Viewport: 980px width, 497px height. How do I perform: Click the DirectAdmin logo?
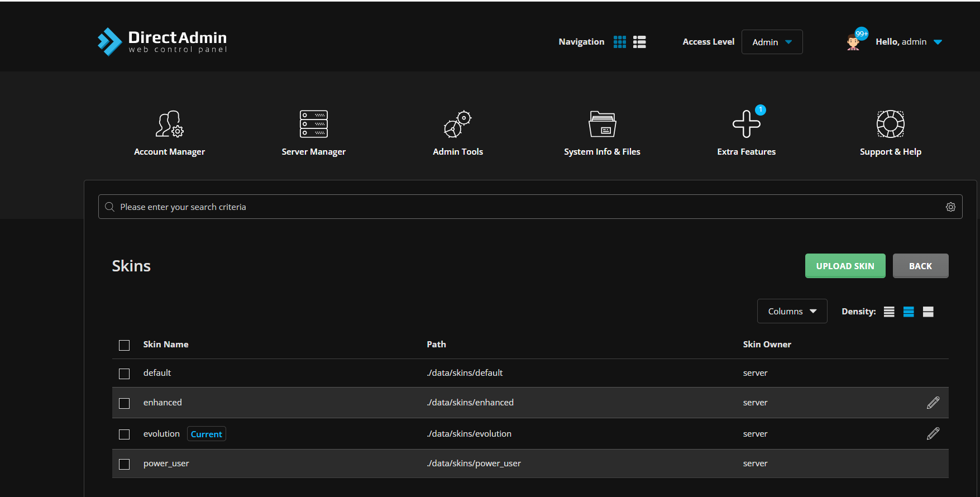[162, 42]
